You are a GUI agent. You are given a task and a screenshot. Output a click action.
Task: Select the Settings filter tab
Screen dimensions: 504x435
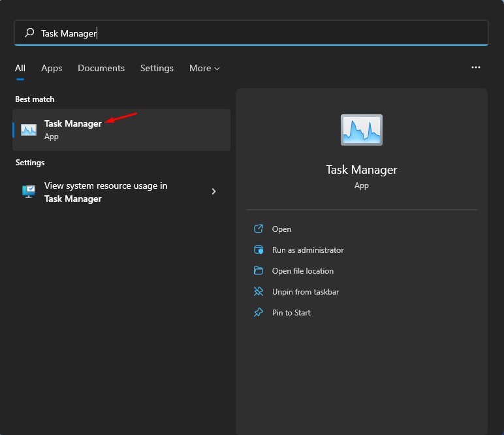coord(157,68)
